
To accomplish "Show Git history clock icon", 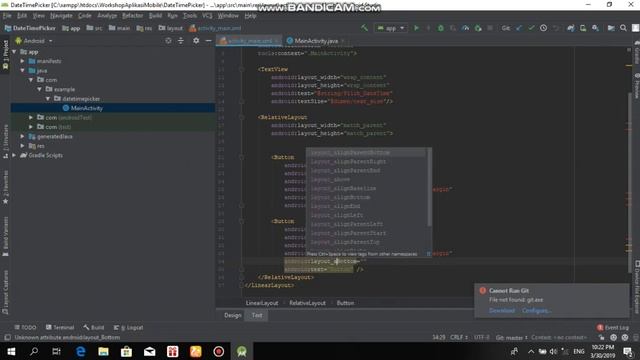I will point(543,28).
